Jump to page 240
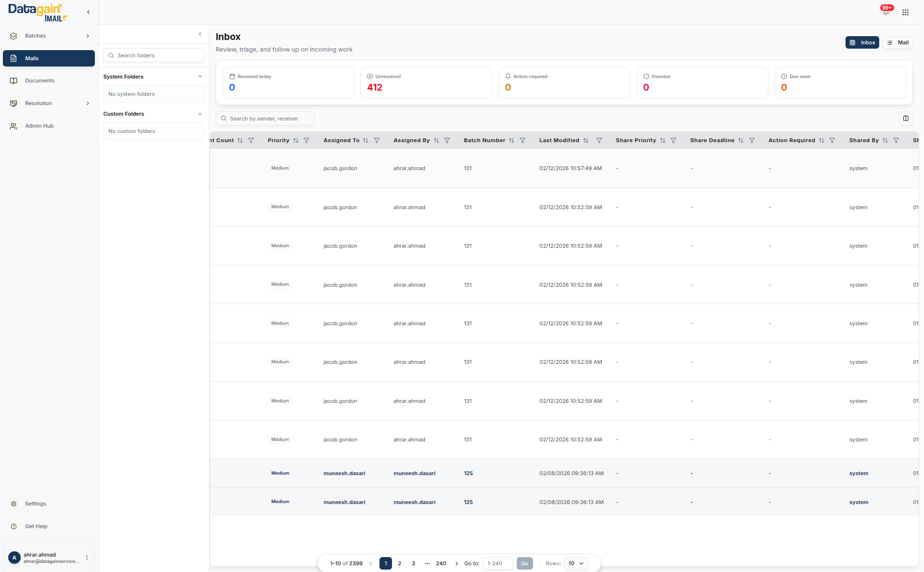 coord(441,563)
